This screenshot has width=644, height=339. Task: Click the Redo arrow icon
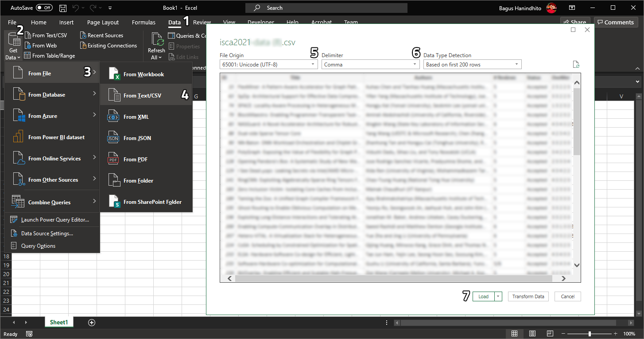(x=93, y=8)
